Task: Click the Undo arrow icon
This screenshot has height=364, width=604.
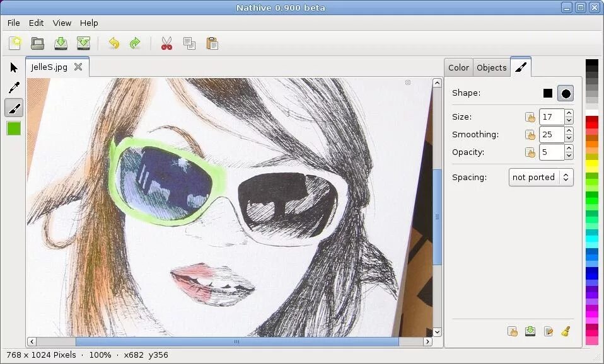Action: (113, 43)
